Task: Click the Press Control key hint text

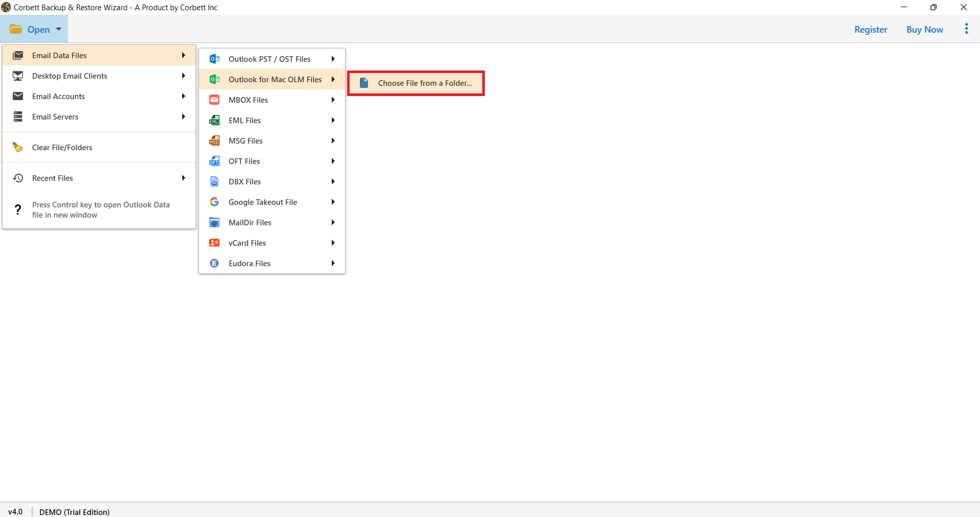Action: coord(101,209)
